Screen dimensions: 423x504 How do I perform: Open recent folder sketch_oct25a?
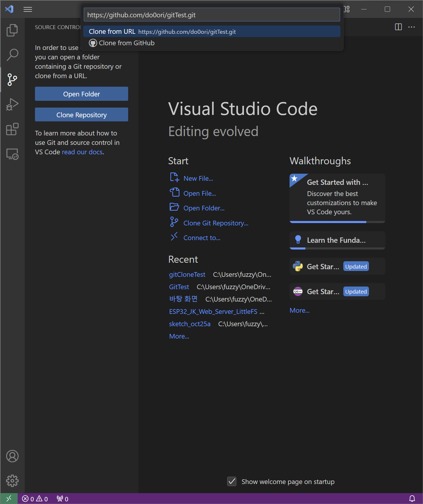[x=190, y=324]
